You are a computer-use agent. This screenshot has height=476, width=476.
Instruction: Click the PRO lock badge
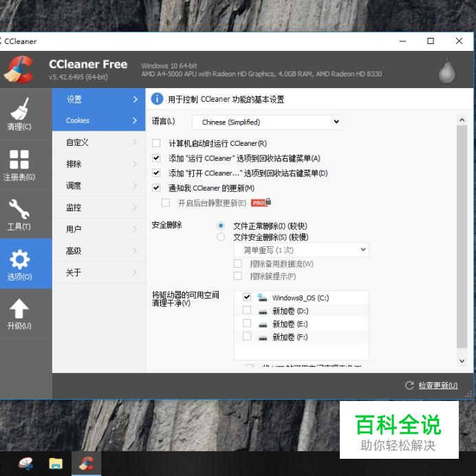tap(261, 202)
